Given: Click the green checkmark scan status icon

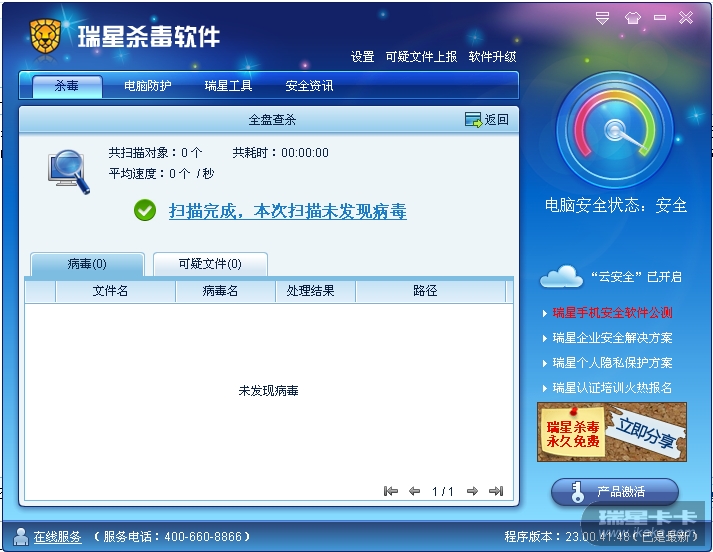Looking at the screenshot, I should (x=145, y=211).
